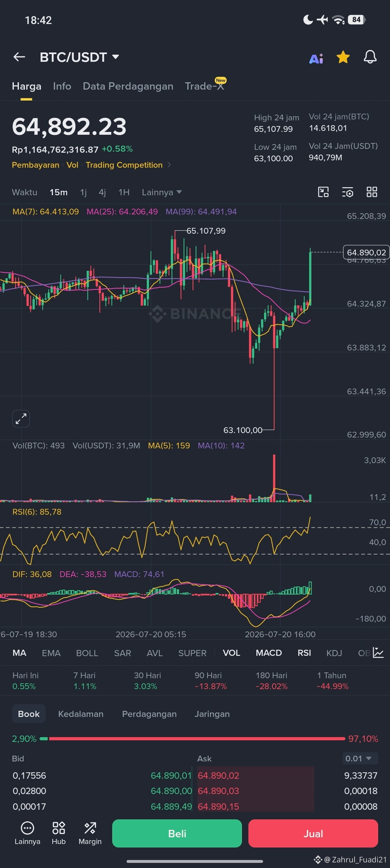This screenshot has height=868, width=390.
Task: Open the Perdagangan tab
Action: (x=149, y=714)
